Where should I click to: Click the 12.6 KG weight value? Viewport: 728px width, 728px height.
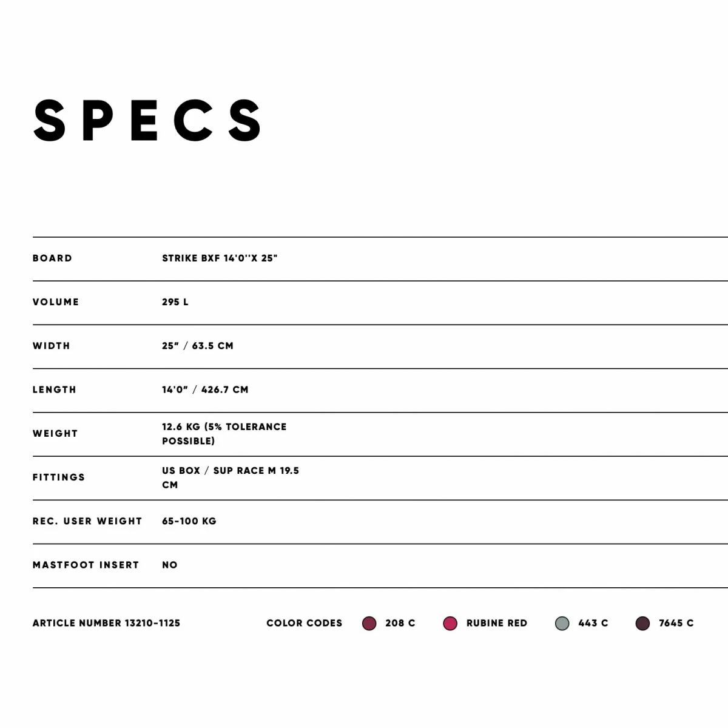(x=224, y=434)
